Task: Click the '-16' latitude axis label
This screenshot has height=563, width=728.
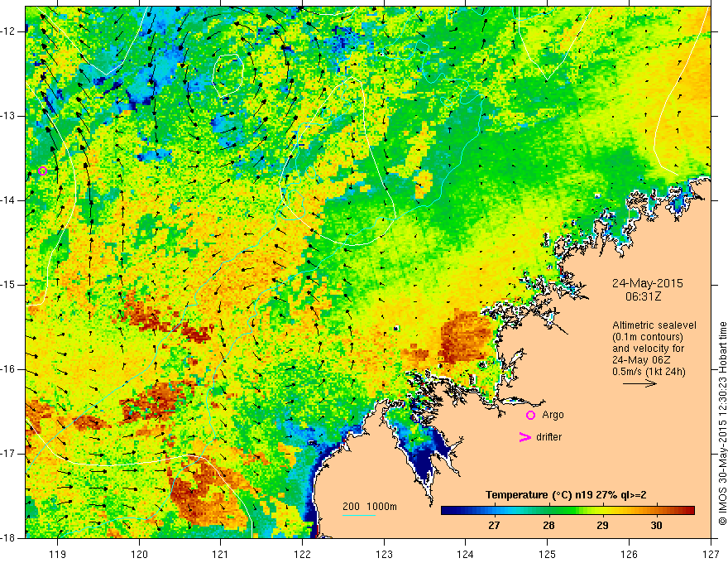Action: pos(8,369)
